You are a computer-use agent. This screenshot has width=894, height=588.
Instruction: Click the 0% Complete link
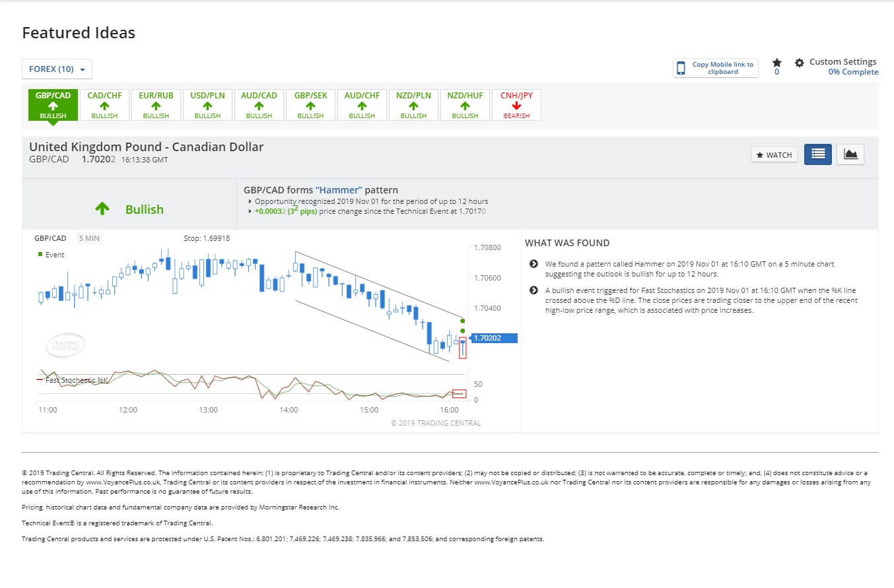click(x=853, y=72)
